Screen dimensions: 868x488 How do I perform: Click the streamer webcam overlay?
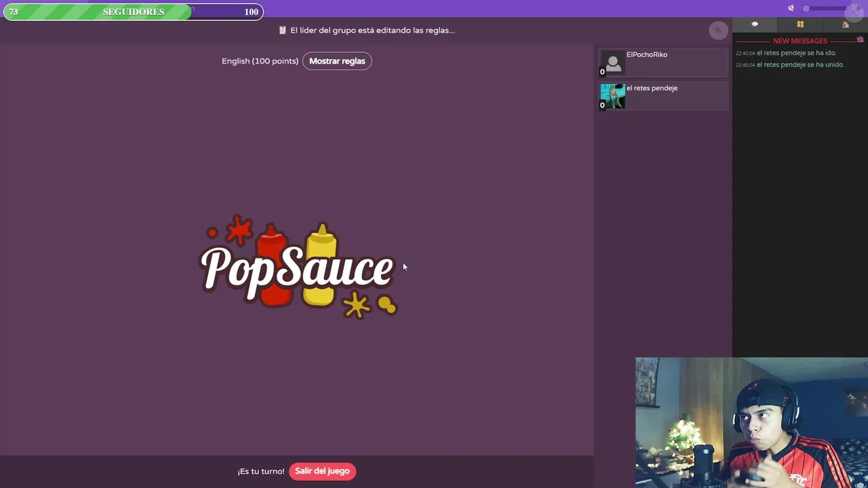click(x=751, y=423)
